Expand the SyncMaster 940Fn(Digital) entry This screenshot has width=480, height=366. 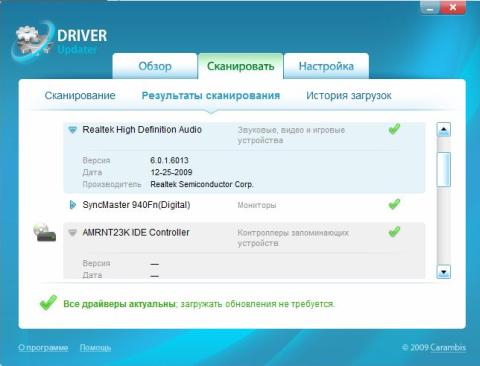[72, 205]
